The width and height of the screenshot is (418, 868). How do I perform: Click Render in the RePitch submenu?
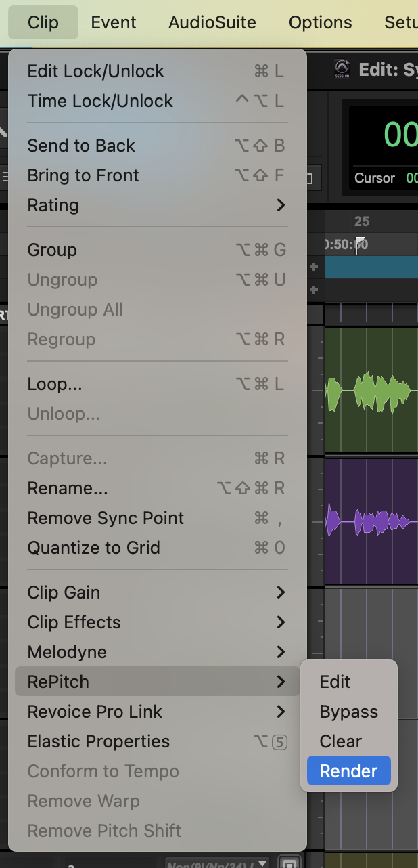click(x=348, y=771)
